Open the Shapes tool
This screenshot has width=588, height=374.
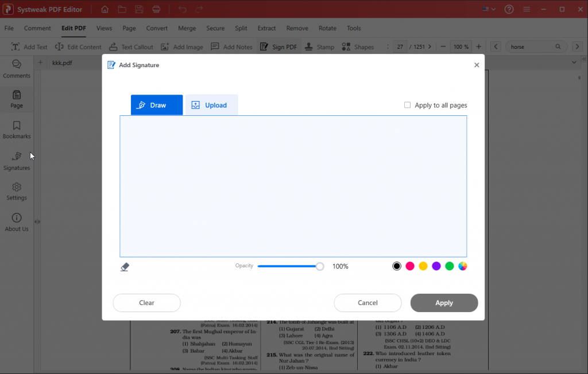pyautogui.click(x=357, y=46)
